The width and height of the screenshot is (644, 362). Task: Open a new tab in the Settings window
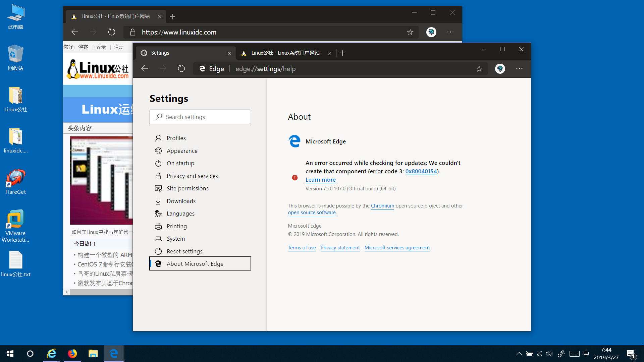[342, 53]
